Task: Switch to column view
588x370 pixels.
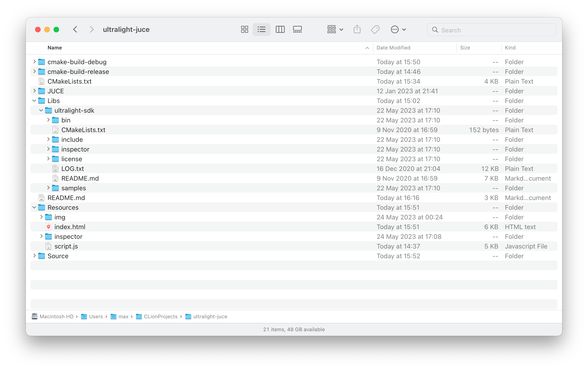Action: click(x=280, y=30)
